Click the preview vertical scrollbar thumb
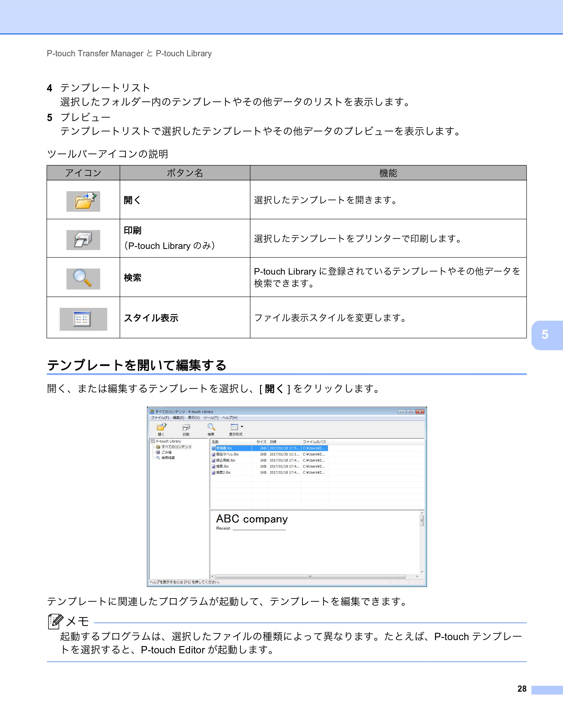The image size is (563, 728). coord(422,520)
